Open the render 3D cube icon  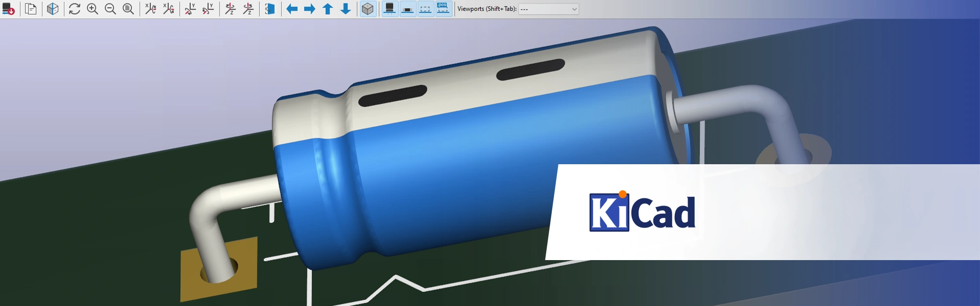[x=53, y=9]
